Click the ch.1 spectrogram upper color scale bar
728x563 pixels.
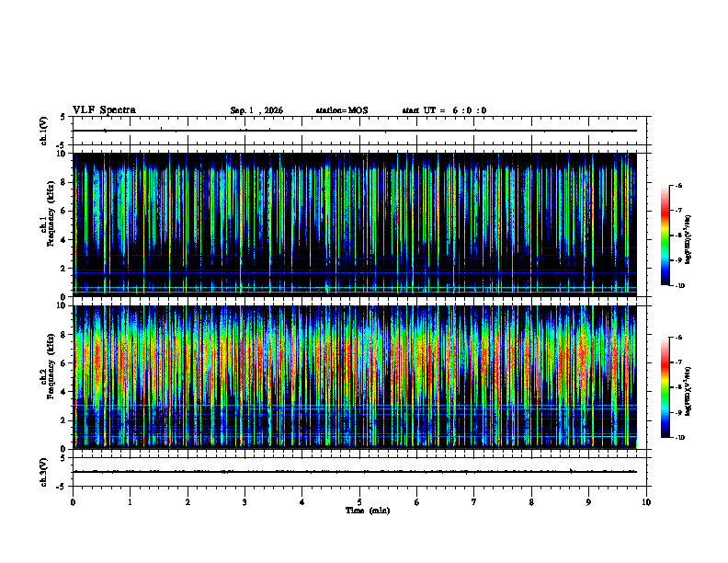click(665, 236)
